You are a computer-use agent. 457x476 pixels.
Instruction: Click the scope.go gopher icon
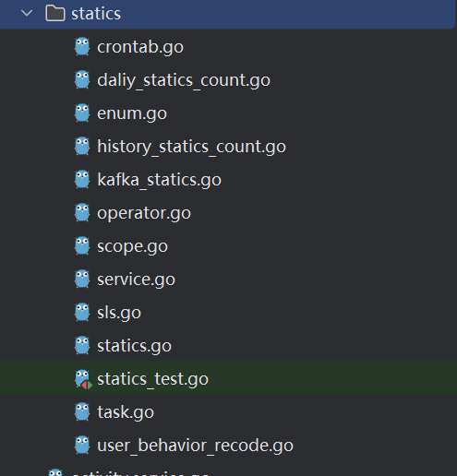[82, 245]
